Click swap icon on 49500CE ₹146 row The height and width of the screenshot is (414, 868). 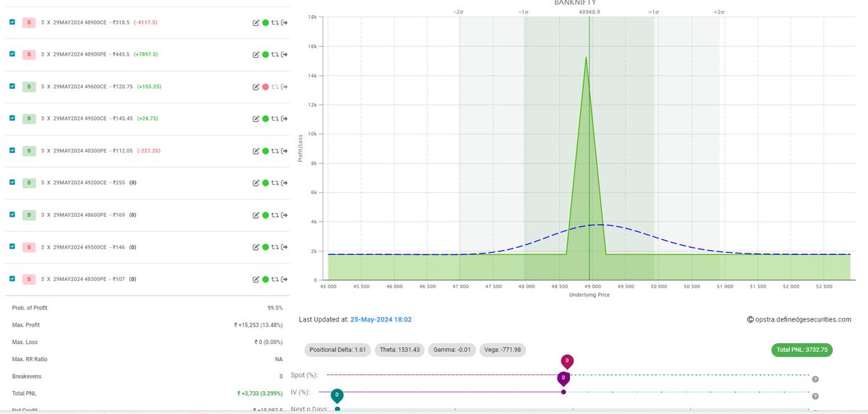[275, 247]
